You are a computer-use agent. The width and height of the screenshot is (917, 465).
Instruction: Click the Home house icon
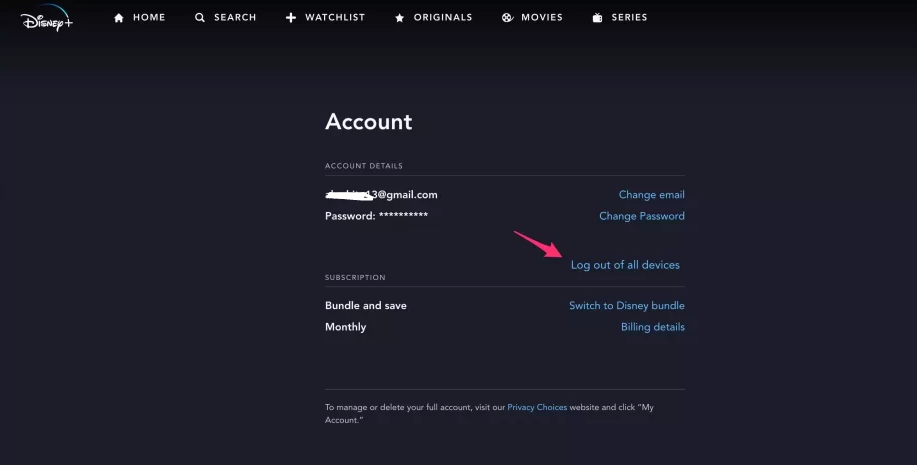point(119,18)
